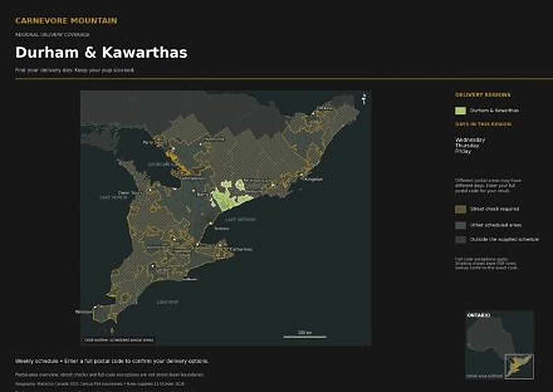Click the 'Other scheduled areas' legend label
The image size is (553, 392).
pos(496,225)
